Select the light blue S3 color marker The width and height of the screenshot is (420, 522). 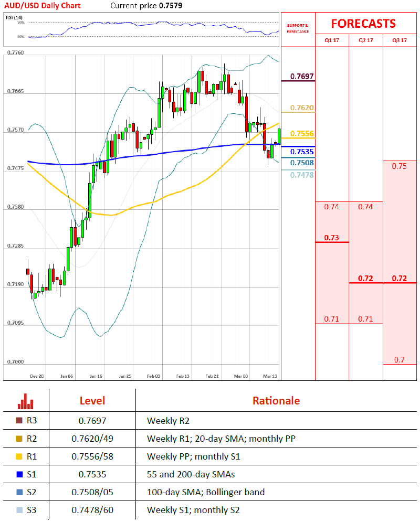coord(20,510)
